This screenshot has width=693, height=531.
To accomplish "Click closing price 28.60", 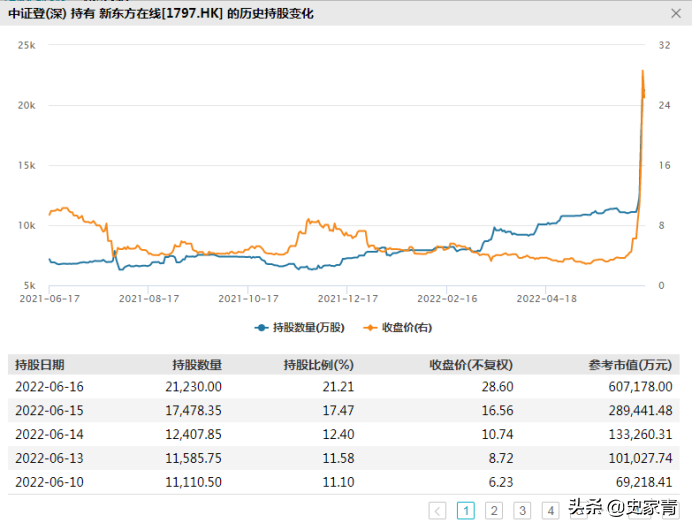I will (x=498, y=387).
